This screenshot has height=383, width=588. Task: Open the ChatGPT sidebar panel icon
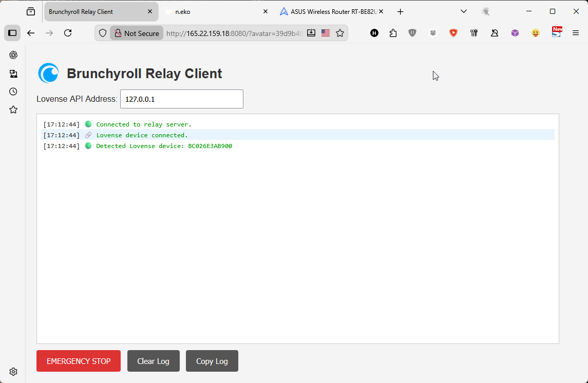13,55
